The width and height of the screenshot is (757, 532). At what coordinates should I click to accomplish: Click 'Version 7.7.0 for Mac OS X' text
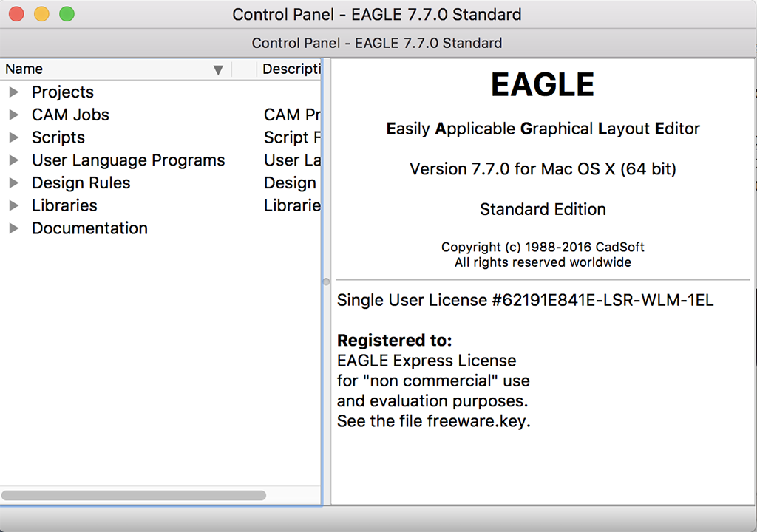coord(543,169)
